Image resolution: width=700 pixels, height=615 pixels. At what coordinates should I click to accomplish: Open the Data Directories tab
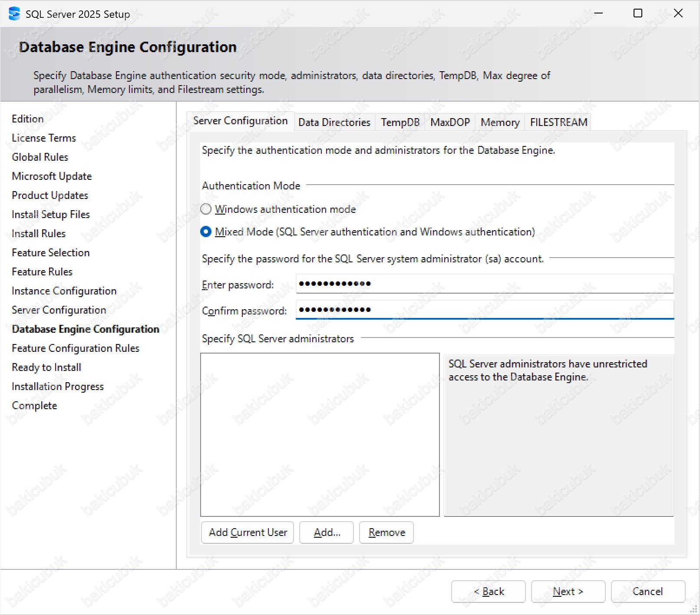click(x=334, y=122)
